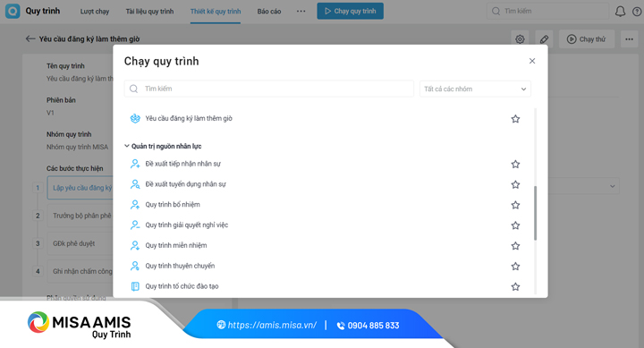Open the notifications bell icon

coord(620,12)
